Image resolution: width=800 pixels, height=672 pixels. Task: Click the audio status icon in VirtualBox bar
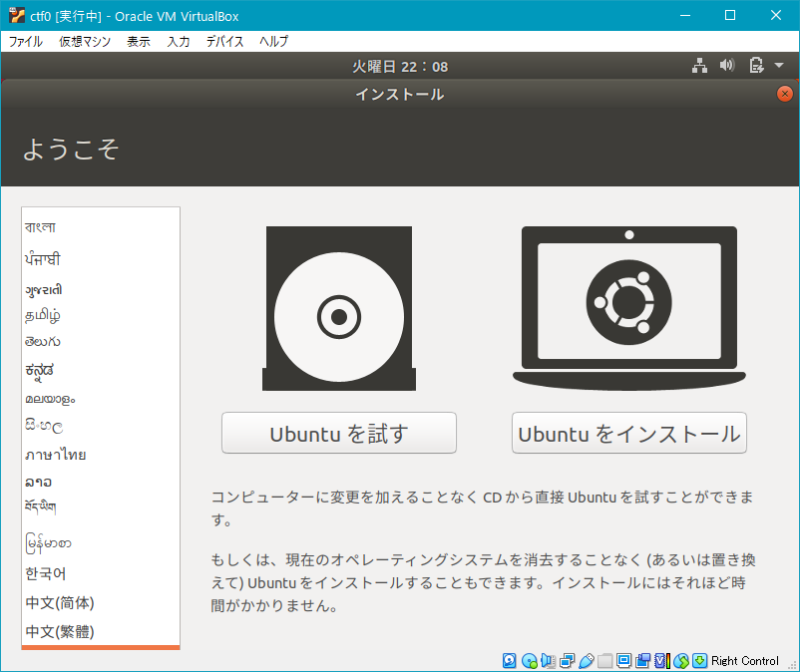tap(548, 661)
